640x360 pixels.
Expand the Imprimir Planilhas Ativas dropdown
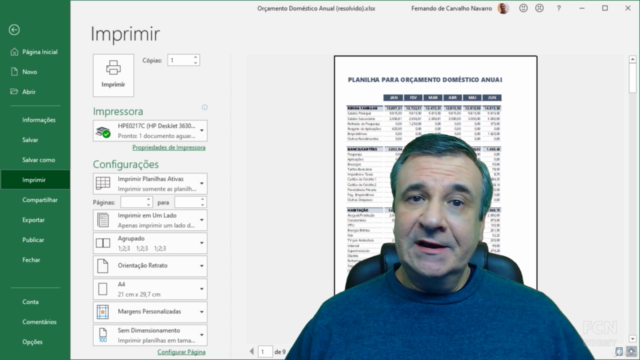[150, 184]
